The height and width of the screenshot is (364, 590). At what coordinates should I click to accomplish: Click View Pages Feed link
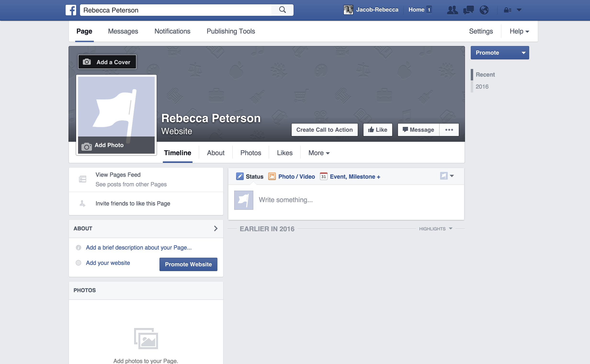[118, 175]
